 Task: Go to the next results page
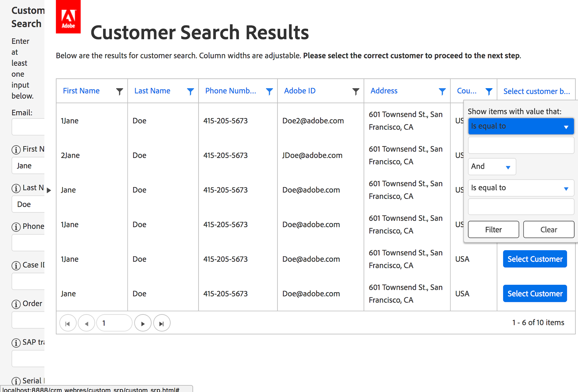coord(143,323)
